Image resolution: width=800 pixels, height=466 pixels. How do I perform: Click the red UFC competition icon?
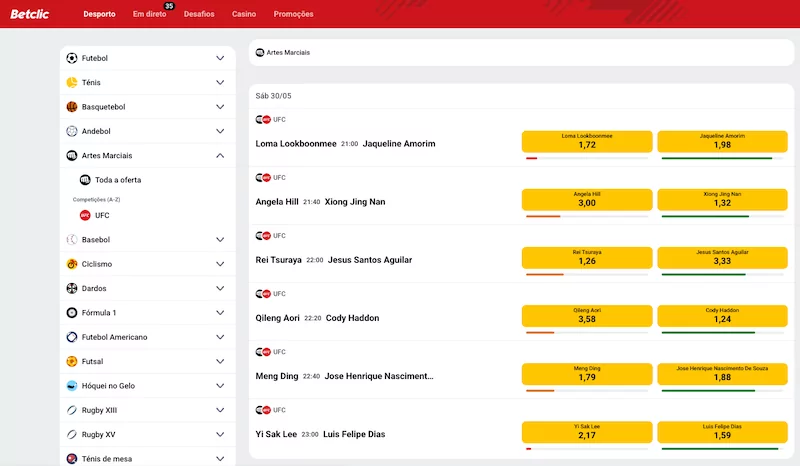pos(85,215)
